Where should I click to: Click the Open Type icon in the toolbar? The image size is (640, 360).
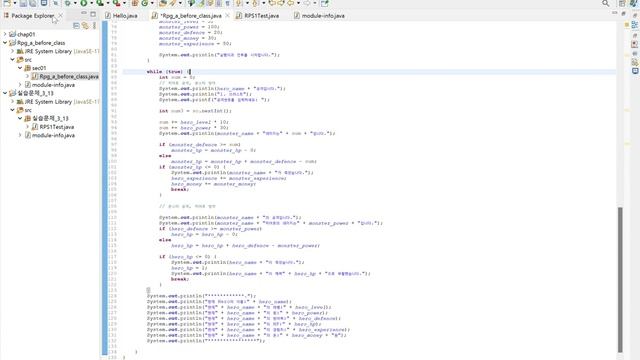pos(162,3)
